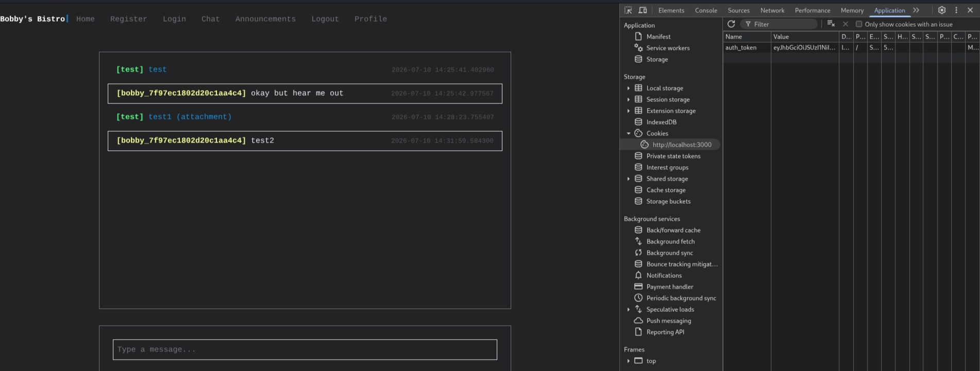Screen dimensions: 980x371
Task: Open the Profile nav link
Action: click(x=370, y=19)
